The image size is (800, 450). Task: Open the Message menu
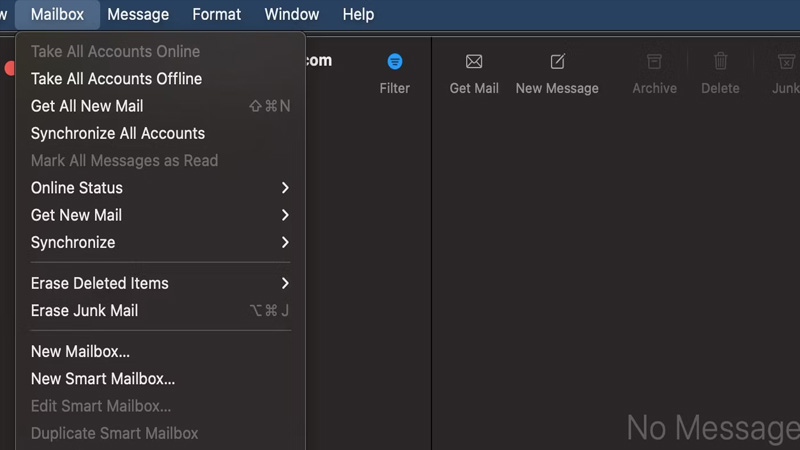point(138,14)
